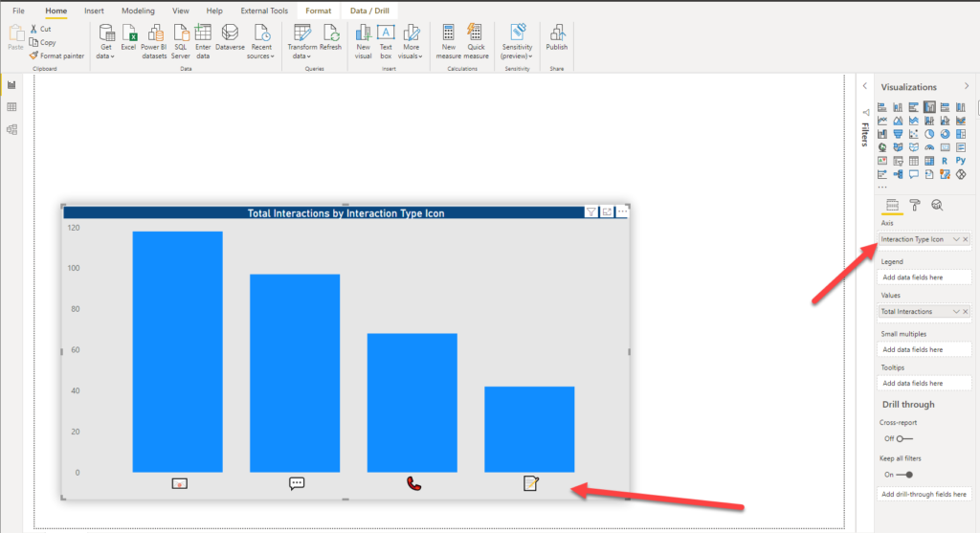Choose the Area chart visualization
Screen dimensions: 980x533
898,121
